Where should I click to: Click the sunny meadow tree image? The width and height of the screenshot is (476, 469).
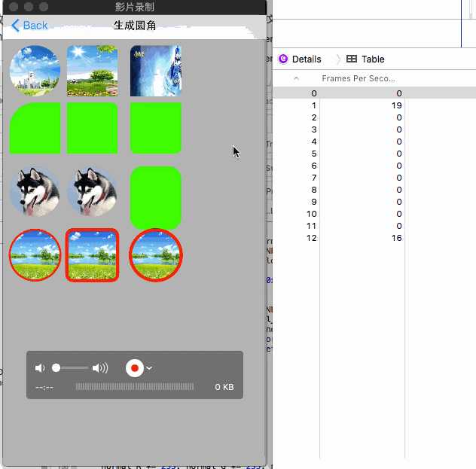point(93,70)
